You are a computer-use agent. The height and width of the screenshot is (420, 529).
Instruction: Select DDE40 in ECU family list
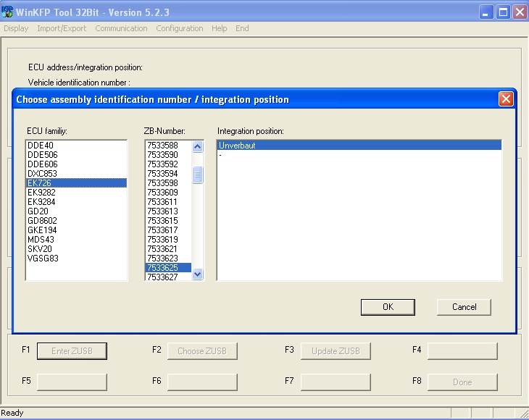[76, 146]
